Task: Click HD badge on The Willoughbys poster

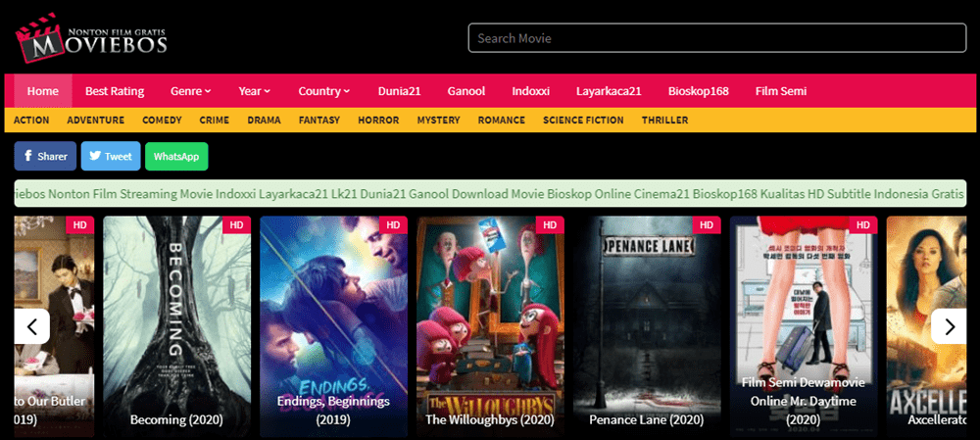Action: point(550,225)
